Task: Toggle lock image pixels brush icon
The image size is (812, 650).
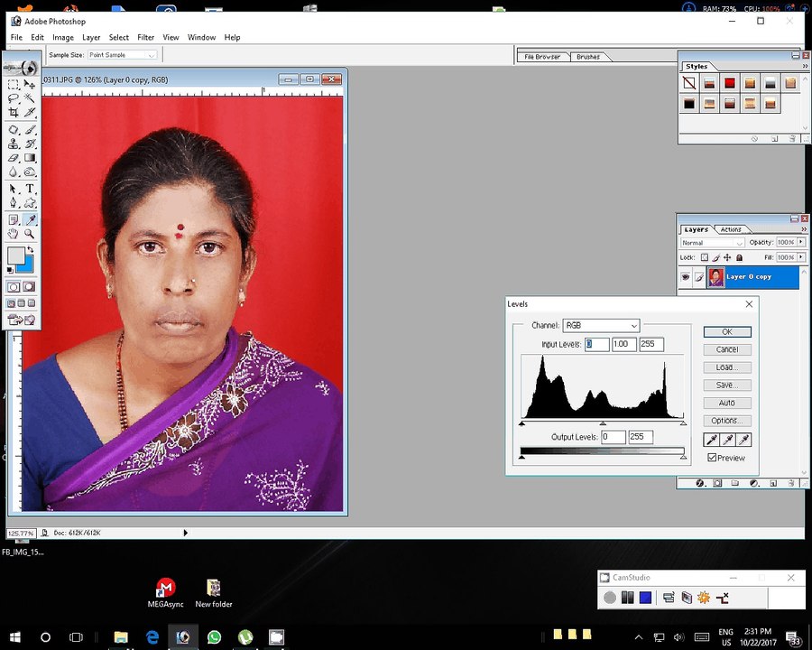Action: tap(715, 257)
